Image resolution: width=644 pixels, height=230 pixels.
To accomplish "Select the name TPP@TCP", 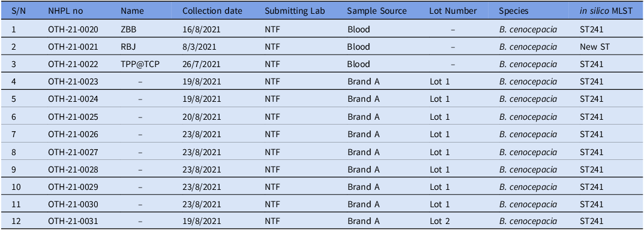I will click(137, 64).
